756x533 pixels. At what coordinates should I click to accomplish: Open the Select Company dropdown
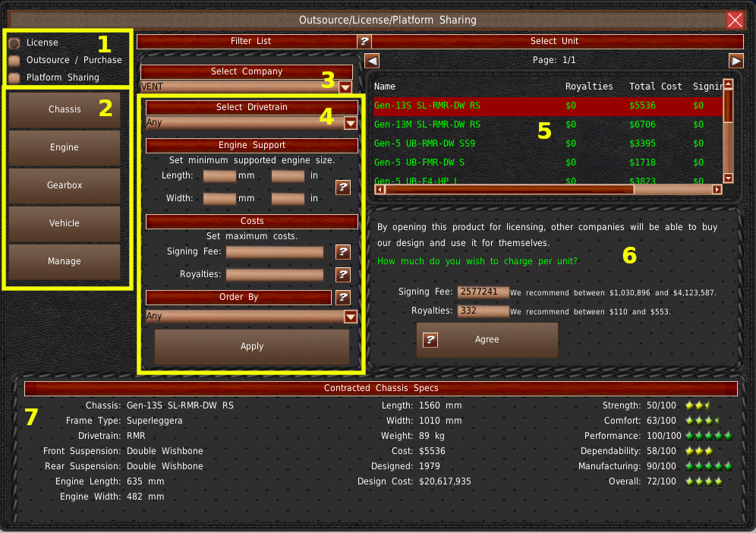click(x=345, y=87)
